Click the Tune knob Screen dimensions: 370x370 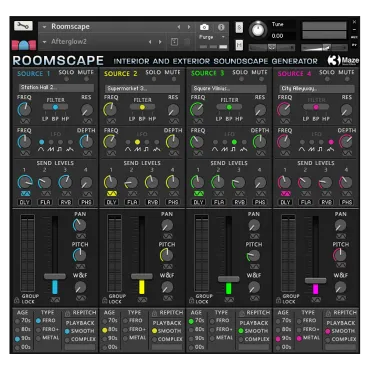[258, 30]
